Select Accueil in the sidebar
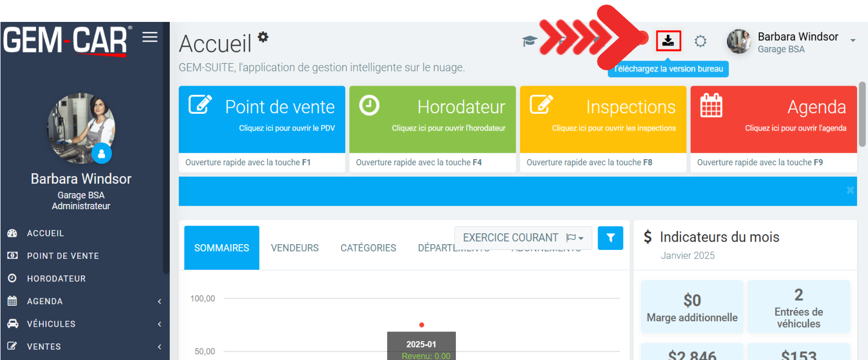Screen dimensions: 868x360 coord(45,233)
